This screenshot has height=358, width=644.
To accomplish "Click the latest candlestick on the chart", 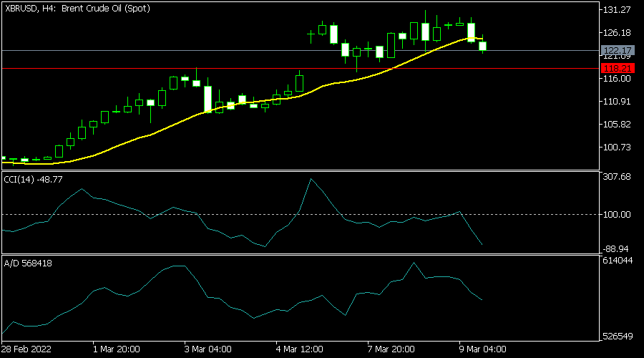I will 482,46.
